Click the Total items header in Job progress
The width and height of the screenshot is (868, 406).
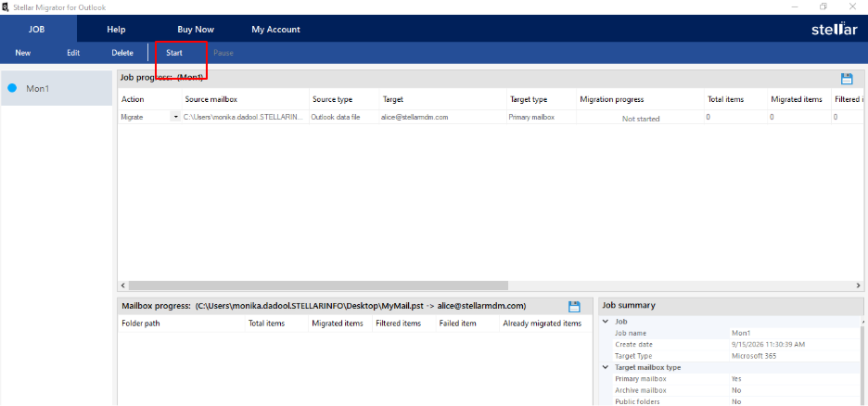(735, 99)
